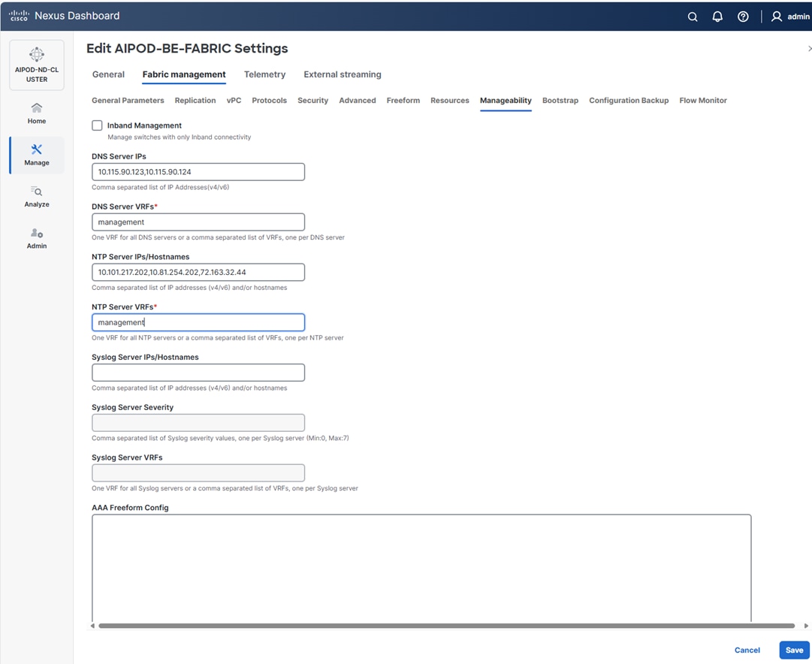Select the AIPOD-ND-CLUSTER sidebar tile

pyautogui.click(x=36, y=65)
